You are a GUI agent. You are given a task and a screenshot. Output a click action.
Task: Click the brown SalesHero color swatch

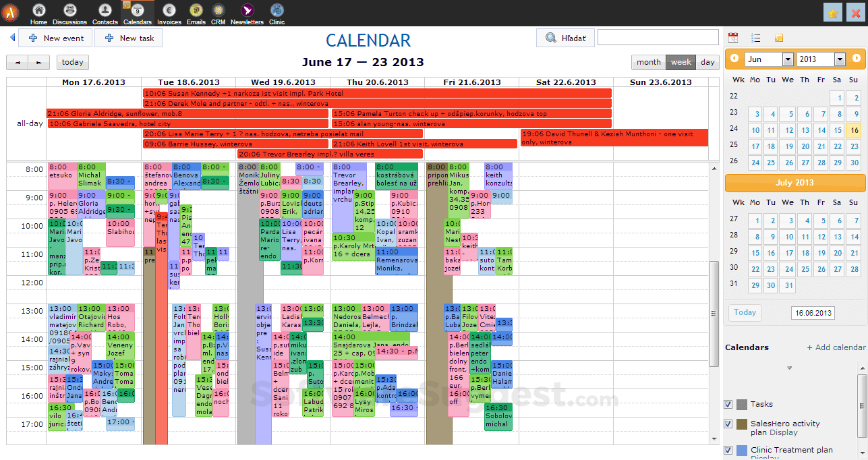tap(742, 424)
